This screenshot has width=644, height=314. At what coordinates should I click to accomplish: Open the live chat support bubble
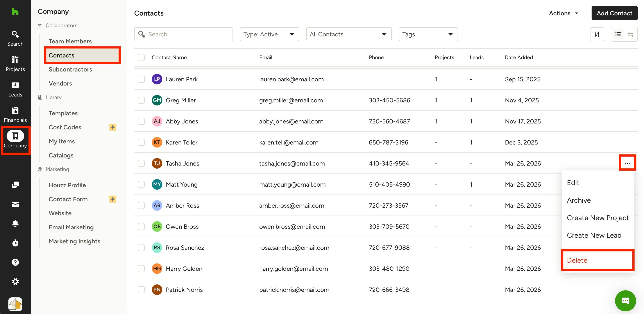[x=625, y=300]
